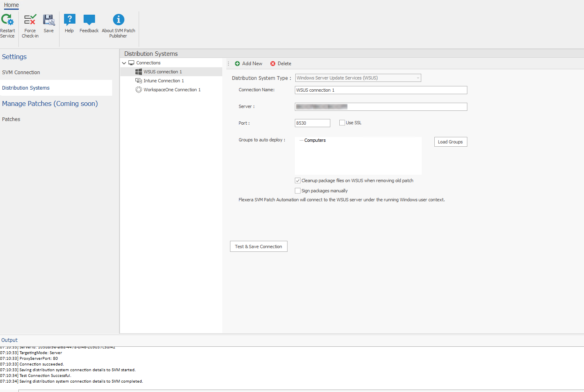This screenshot has height=392, width=584.
Task: Click the Delete label
Action: point(284,64)
